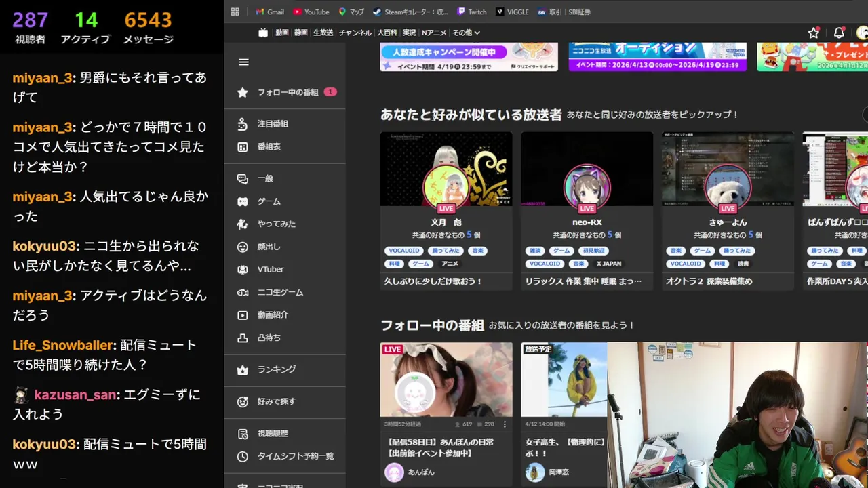The height and width of the screenshot is (488, 868).
Task: Open きゅーよん live thumbnail
Action: (728, 169)
